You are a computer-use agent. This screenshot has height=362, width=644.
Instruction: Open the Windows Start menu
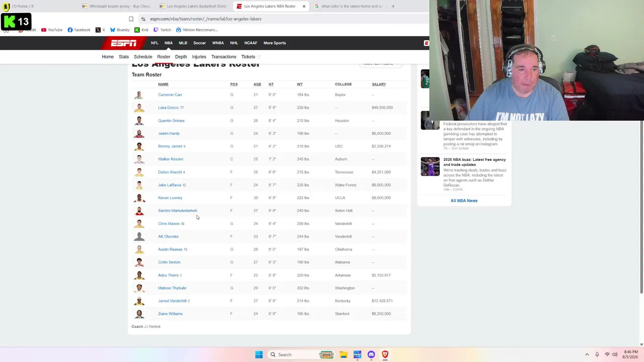(259, 354)
